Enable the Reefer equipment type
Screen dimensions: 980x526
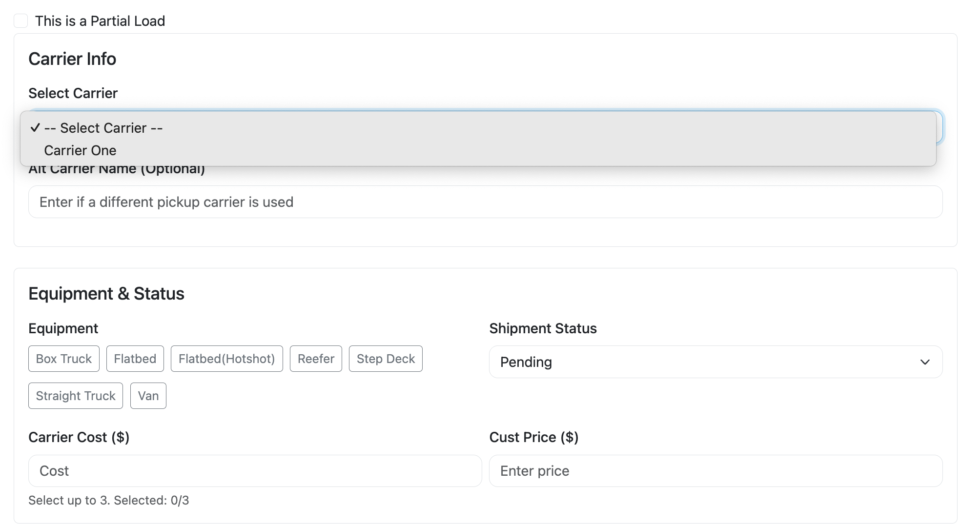(315, 358)
